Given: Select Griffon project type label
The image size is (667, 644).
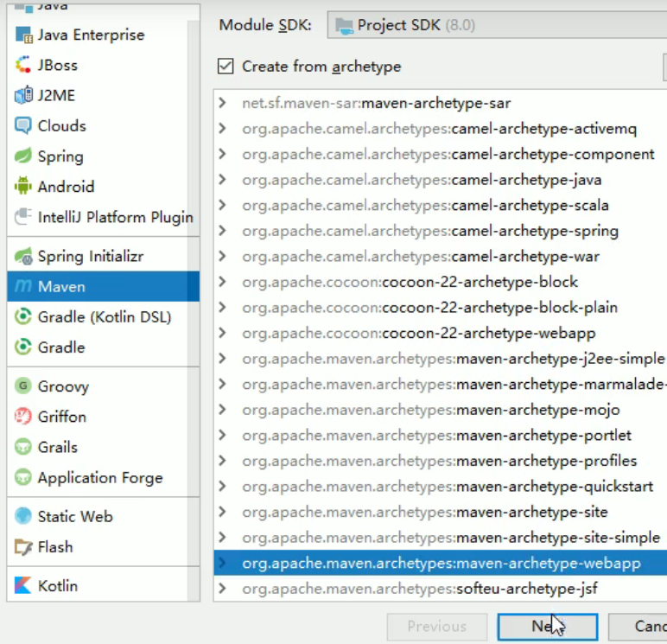Looking at the screenshot, I should [x=62, y=417].
